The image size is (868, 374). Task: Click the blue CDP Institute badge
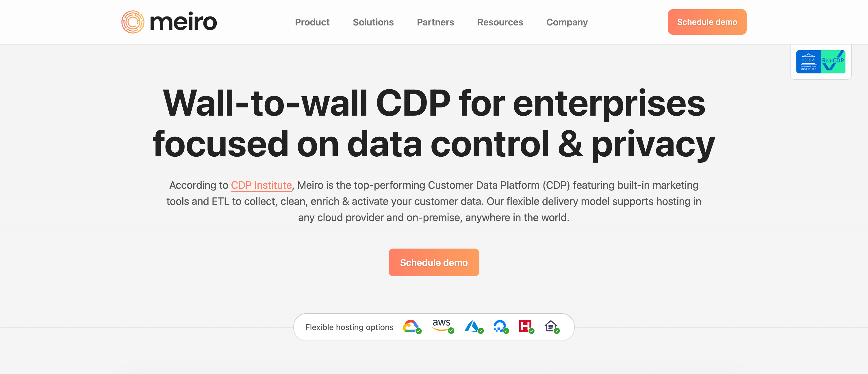(808, 62)
